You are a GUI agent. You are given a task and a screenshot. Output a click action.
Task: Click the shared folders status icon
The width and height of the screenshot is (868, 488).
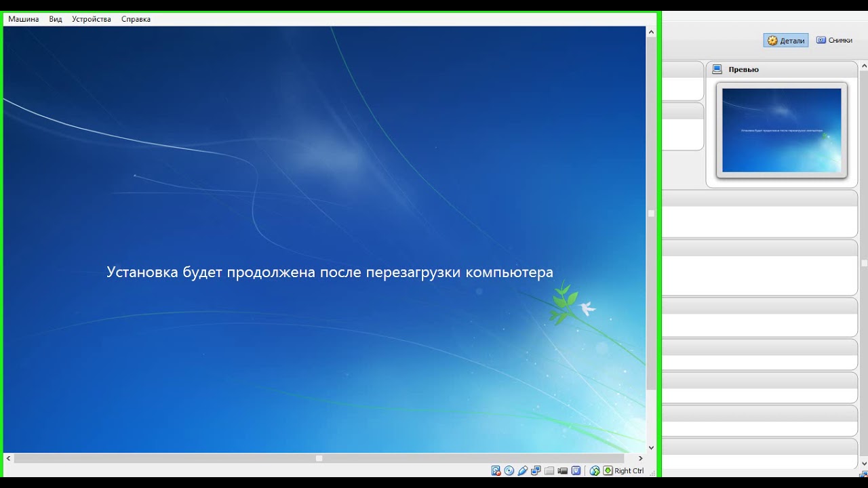(x=549, y=470)
